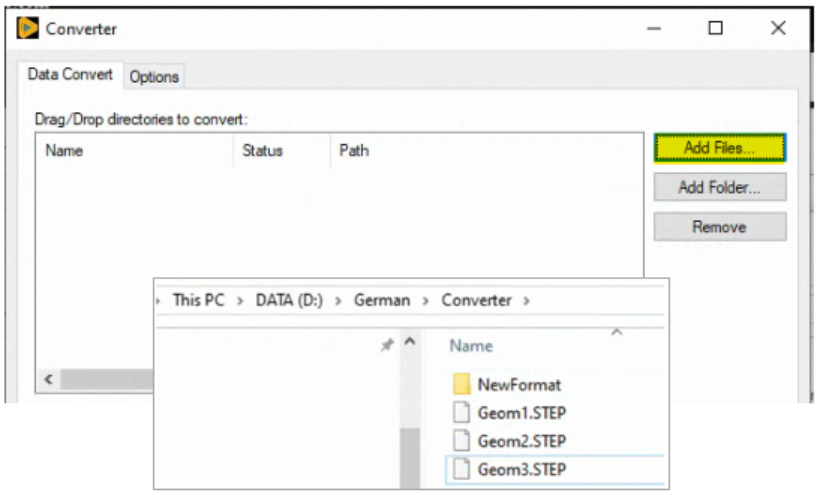820x495 pixels.
Task: Click the Remove button
Action: tap(719, 227)
